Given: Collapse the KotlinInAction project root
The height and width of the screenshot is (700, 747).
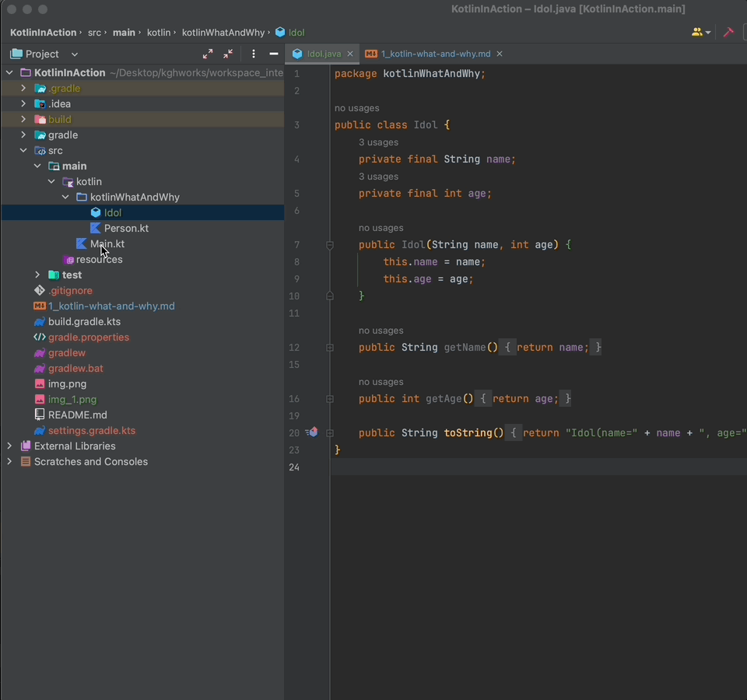Looking at the screenshot, I should tap(9, 72).
